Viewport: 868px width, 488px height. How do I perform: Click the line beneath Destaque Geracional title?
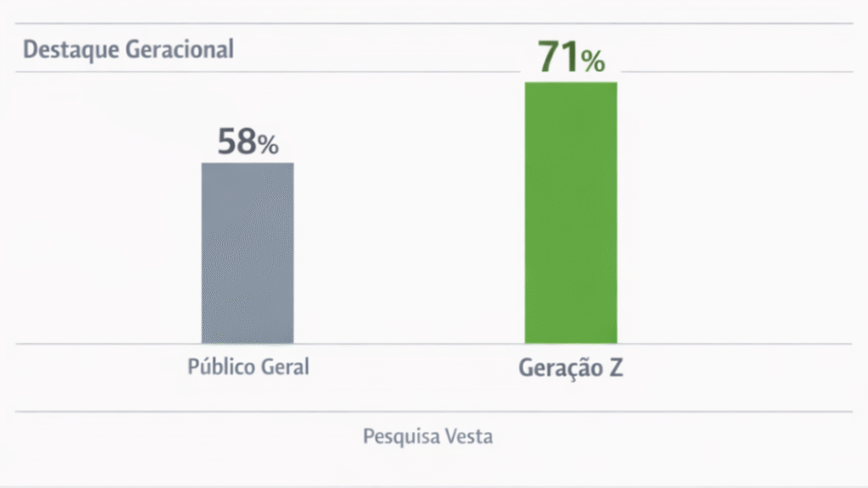pos(254,72)
